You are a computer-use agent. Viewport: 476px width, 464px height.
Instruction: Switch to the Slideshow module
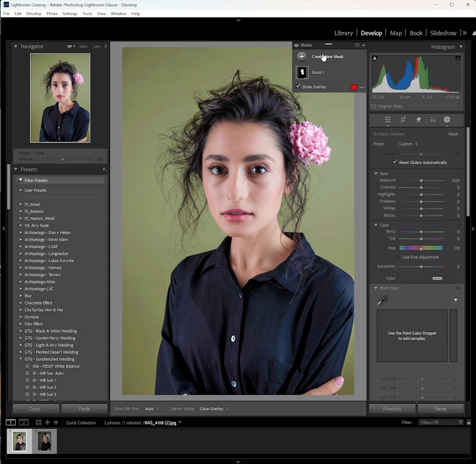click(443, 33)
